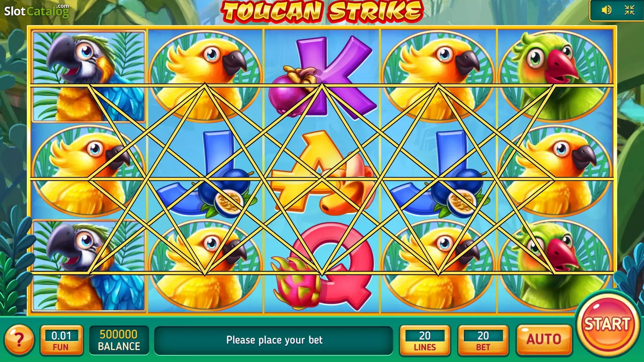Image resolution: width=644 pixels, height=362 pixels.
Task: Click the top-right green parrot symbol
Action: click(555, 76)
